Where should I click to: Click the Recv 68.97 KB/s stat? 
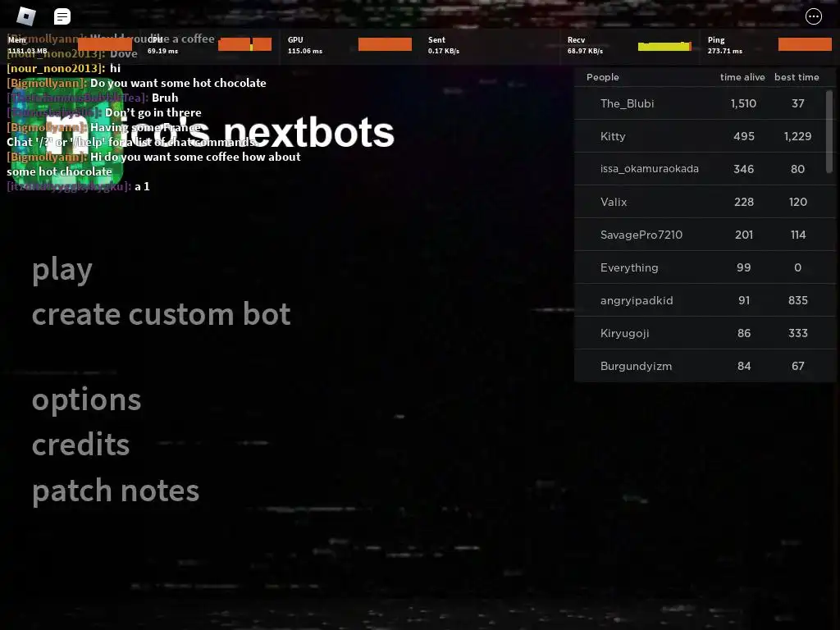coord(629,46)
